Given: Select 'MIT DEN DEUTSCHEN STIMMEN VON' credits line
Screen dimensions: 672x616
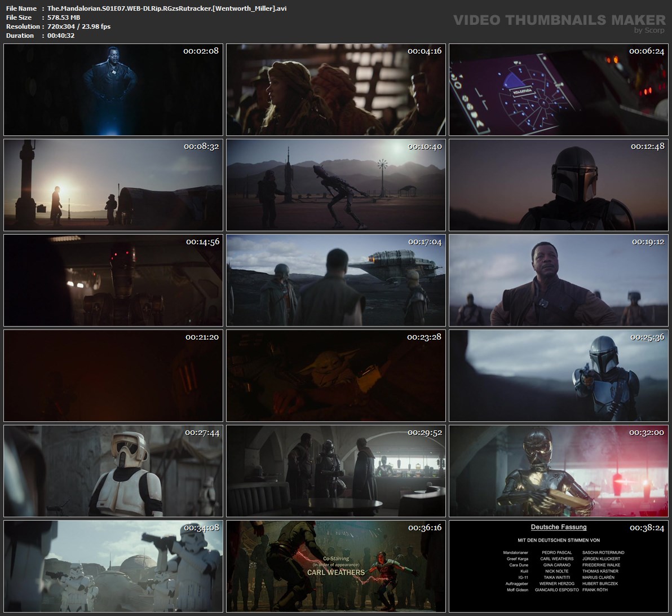Looking at the screenshot, I should coord(559,540).
